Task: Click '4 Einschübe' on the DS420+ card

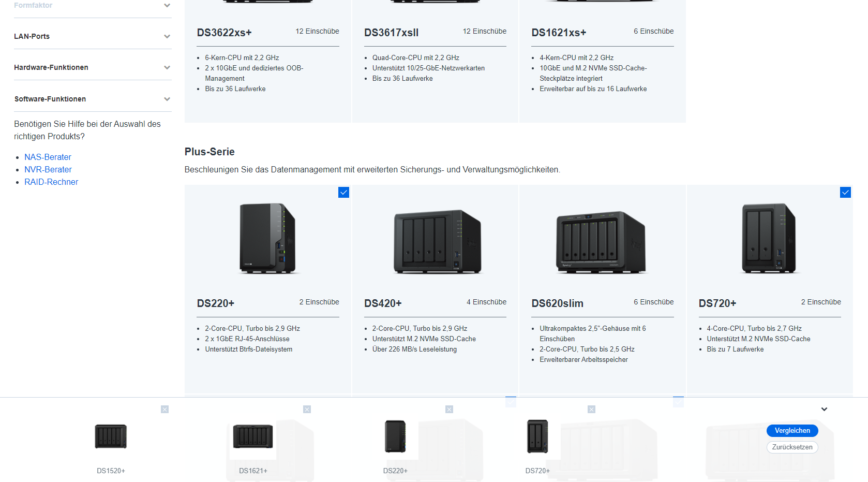Action: click(487, 302)
